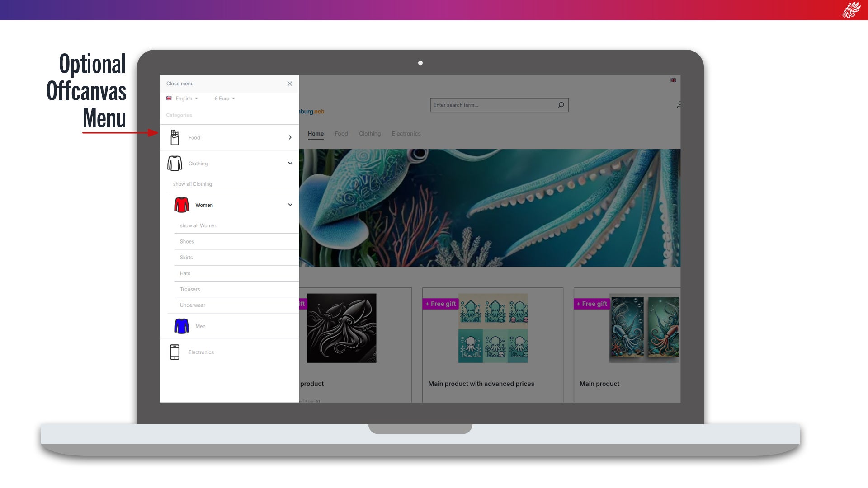Click show all Clothing link
The image size is (868, 488).
coord(193,183)
